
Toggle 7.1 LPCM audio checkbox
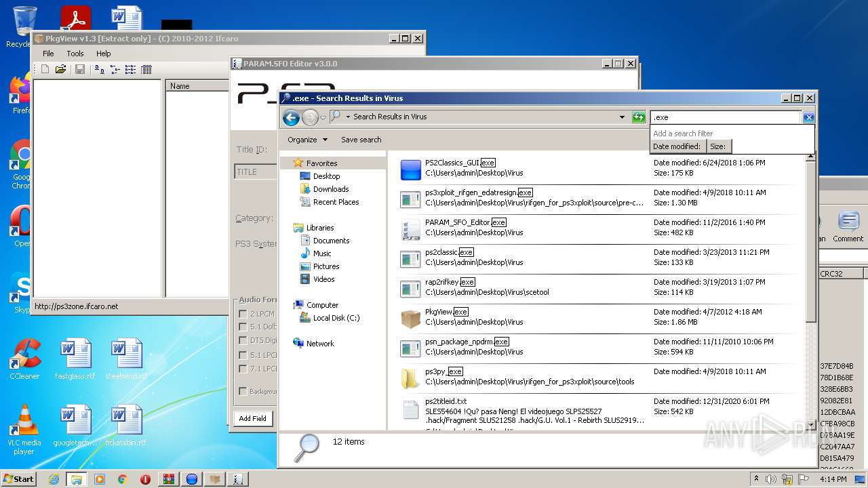(243, 369)
